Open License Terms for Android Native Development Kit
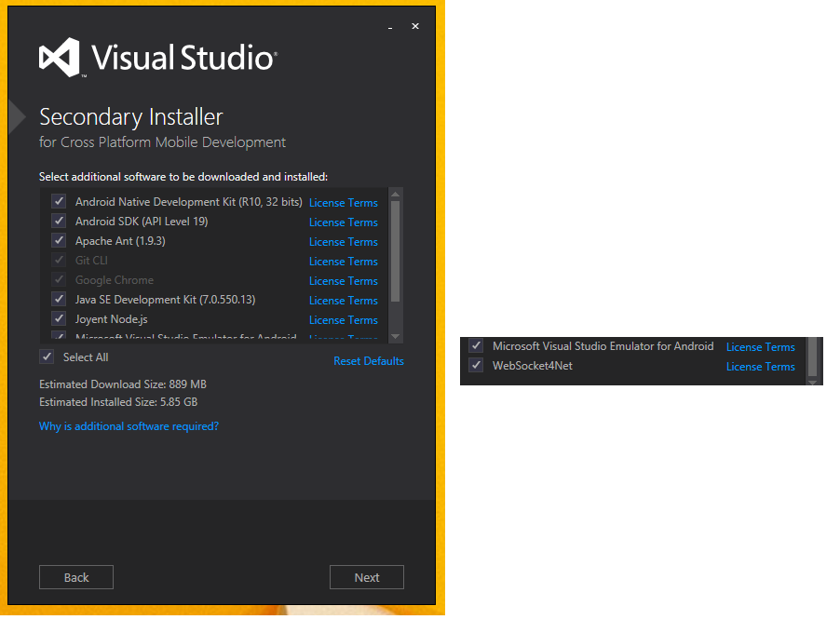 (344, 203)
